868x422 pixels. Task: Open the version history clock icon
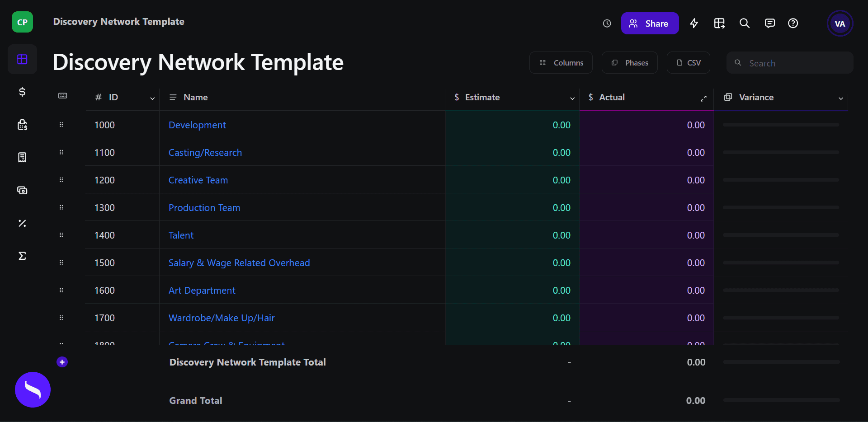[x=607, y=23]
